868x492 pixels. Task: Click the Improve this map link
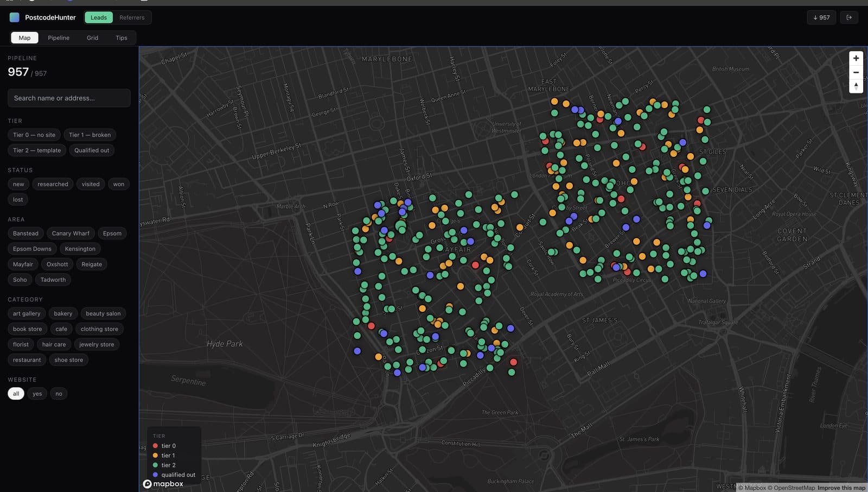point(841,488)
